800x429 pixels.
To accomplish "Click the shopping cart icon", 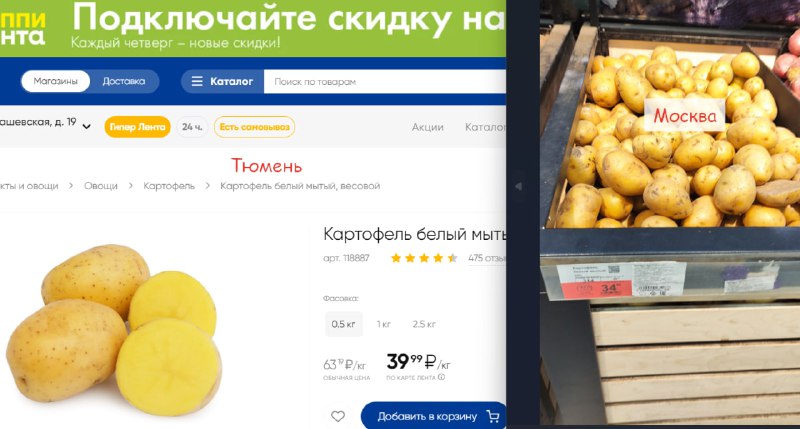I will [493, 416].
